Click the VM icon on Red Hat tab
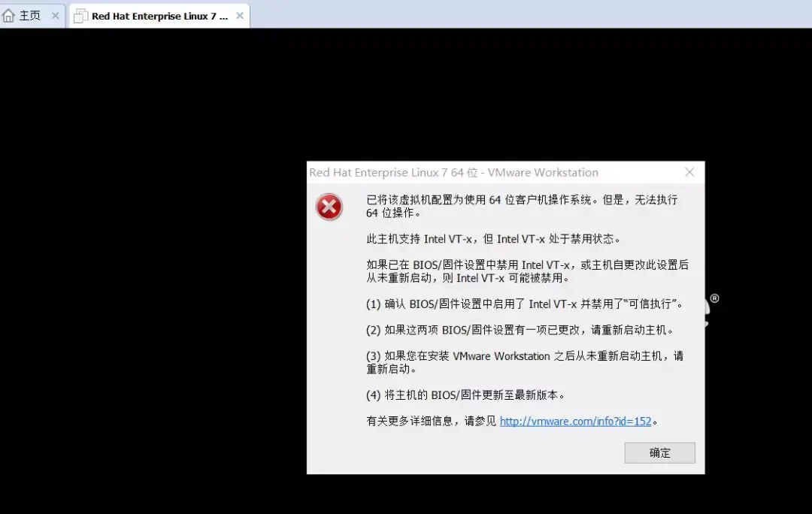The height and width of the screenshot is (514, 812). [80, 16]
